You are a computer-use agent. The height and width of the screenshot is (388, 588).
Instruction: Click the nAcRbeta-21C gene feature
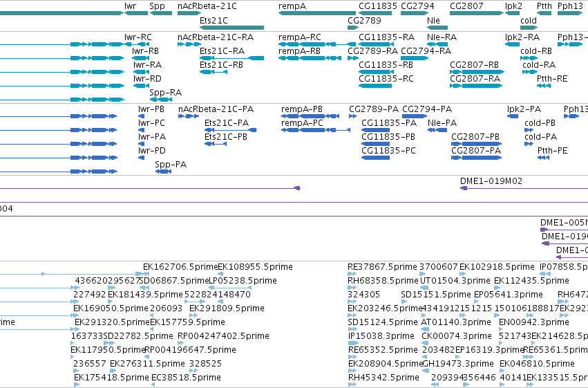pos(189,13)
